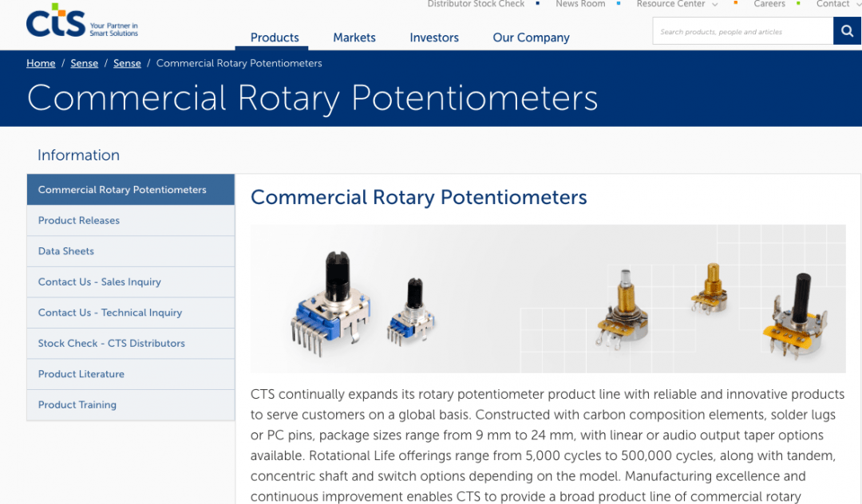Screen dimensions: 862x504
Task: Select Commercial Rotary Potentiometers sidebar item
Action: 131,190
